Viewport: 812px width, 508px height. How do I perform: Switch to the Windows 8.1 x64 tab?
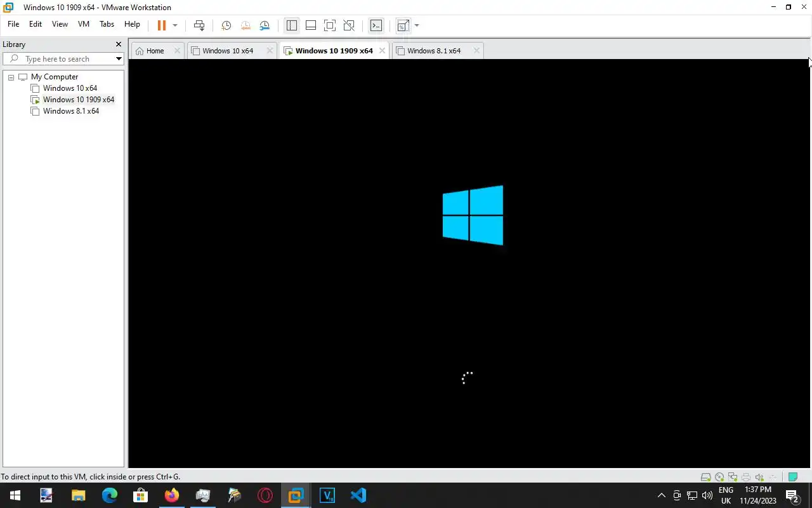434,51
